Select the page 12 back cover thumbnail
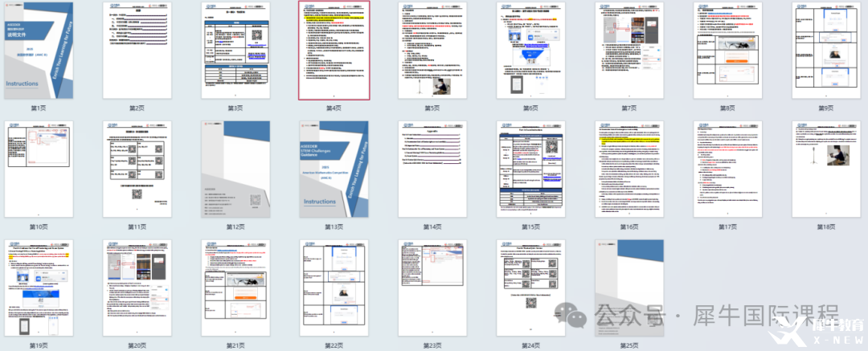 click(x=235, y=168)
